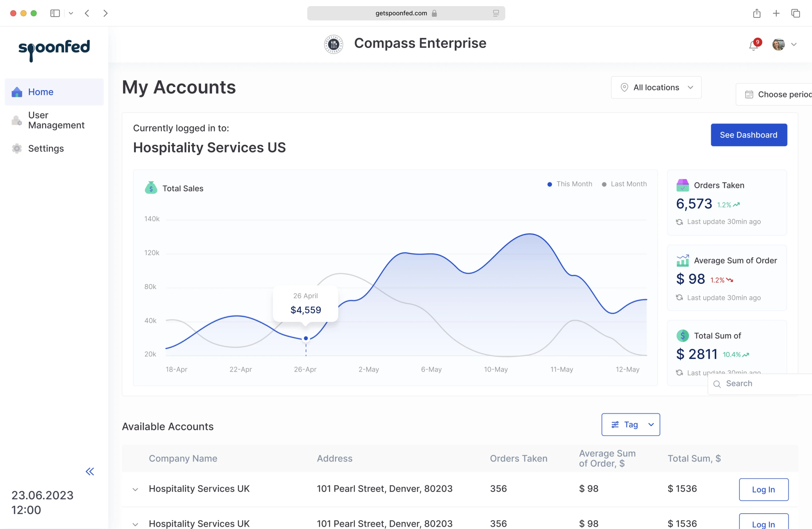This screenshot has height=529, width=812.
Task: Click the Safari sidebar toggle icon
Action: pyautogui.click(x=55, y=13)
